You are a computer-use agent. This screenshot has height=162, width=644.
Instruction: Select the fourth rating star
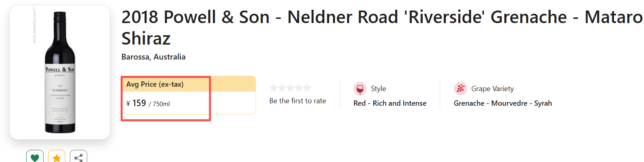pos(299,88)
